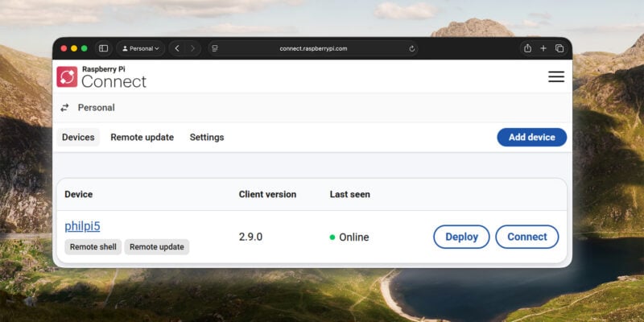Open the Personal profile dropdown
The width and height of the screenshot is (644, 322).
pos(140,48)
